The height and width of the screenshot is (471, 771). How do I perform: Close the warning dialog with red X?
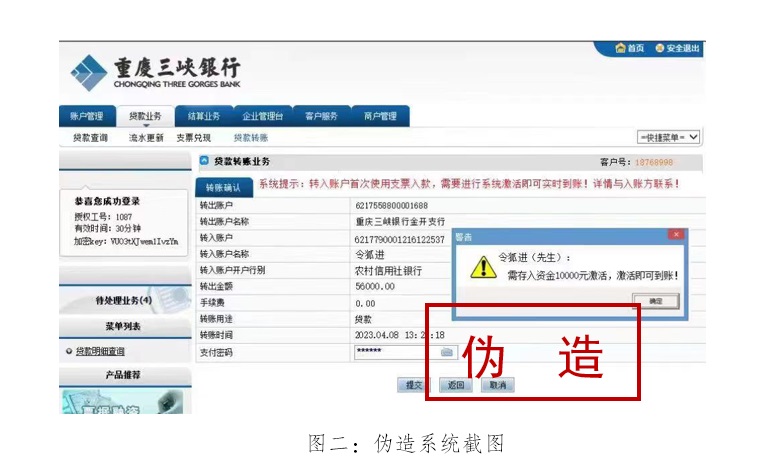[x=676, y=236]
